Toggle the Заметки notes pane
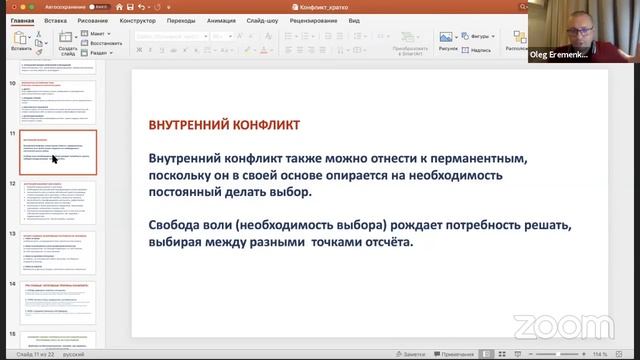 click(411, 354)
